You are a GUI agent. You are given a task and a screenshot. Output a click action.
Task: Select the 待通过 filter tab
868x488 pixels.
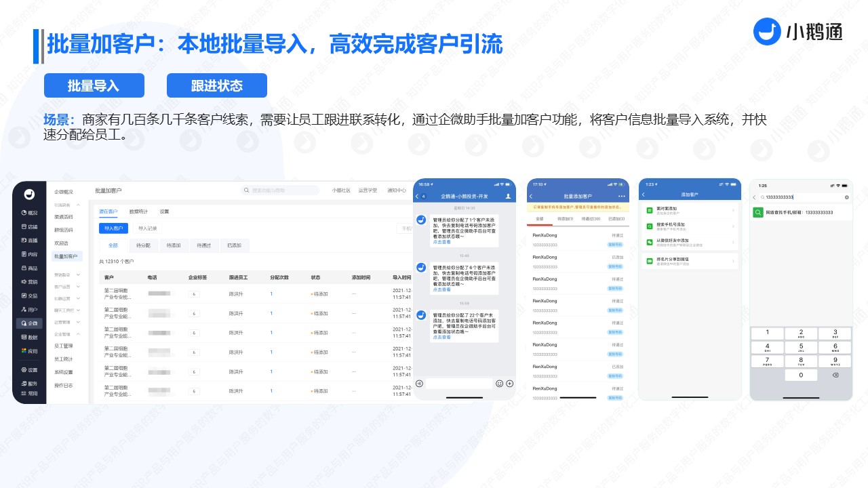pyautogui.click(x=203, y=245)
